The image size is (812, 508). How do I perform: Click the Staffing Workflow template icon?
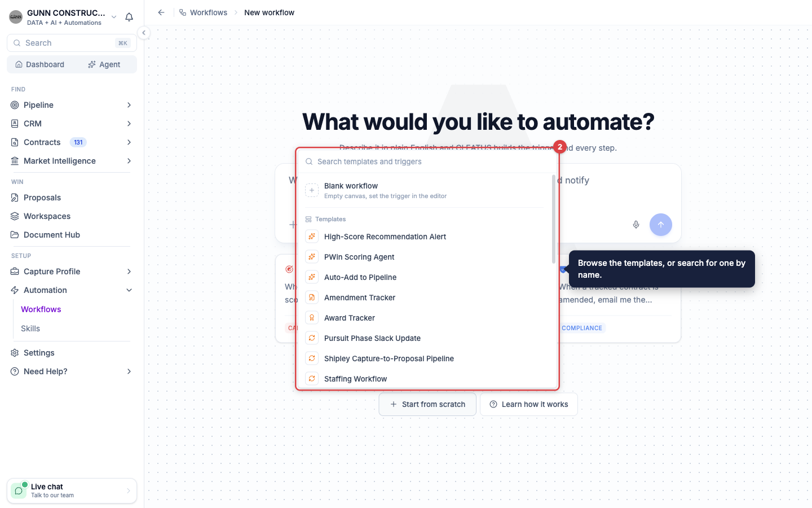click(x=312, y=379)
